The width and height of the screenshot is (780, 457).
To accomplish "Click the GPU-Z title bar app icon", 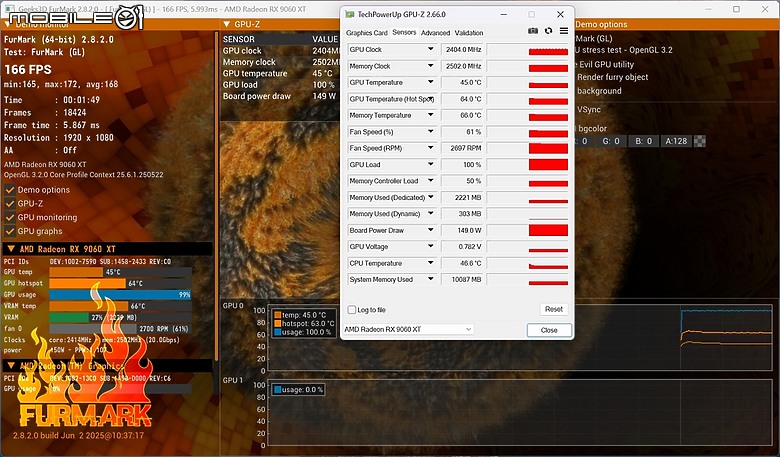I will [x=350, y=14].
